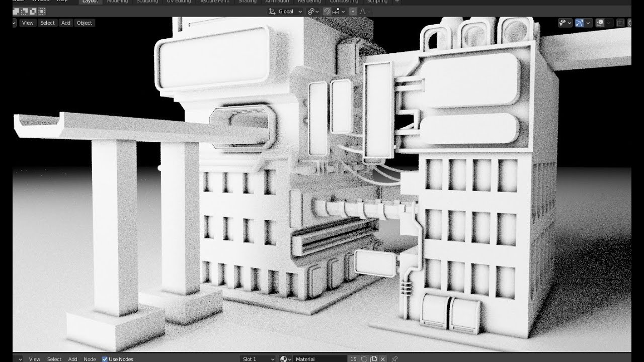
Task: Switch to the Layout workspace tab
Action: (x=90, y=2)
